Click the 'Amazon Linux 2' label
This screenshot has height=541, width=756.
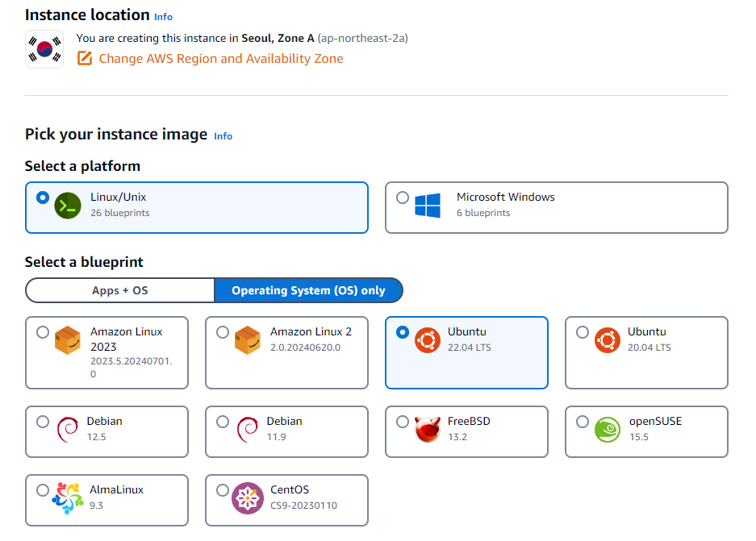[311, 331]
